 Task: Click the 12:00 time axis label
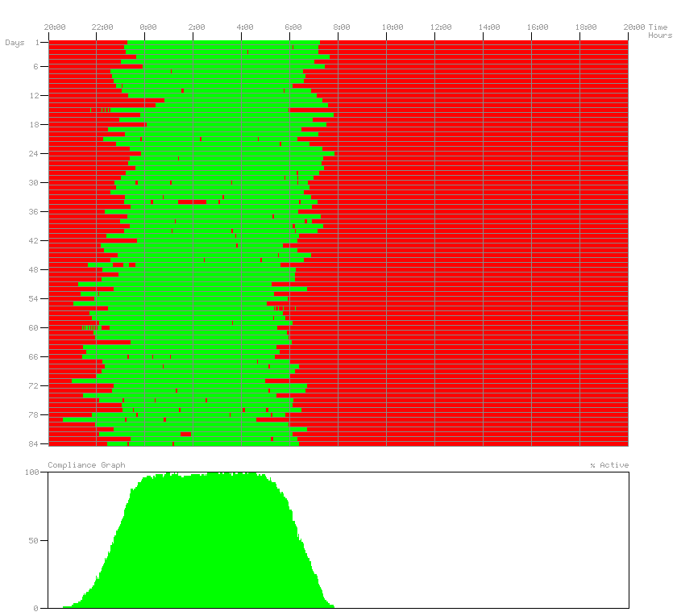441,27
